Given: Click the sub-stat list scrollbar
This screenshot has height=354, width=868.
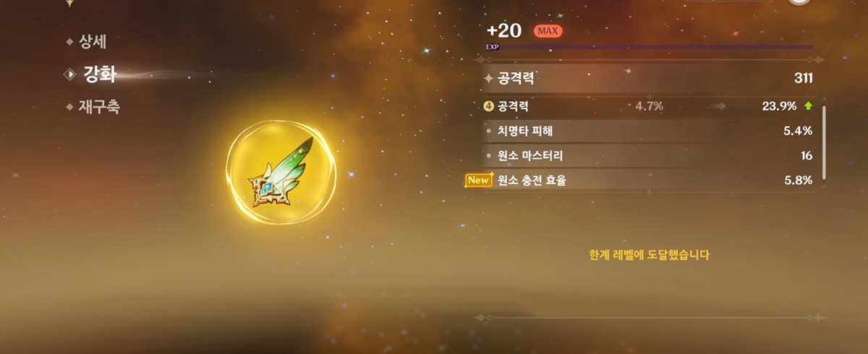Looking at the screenshot, I should pyautogui.click(x=823, y=142).
